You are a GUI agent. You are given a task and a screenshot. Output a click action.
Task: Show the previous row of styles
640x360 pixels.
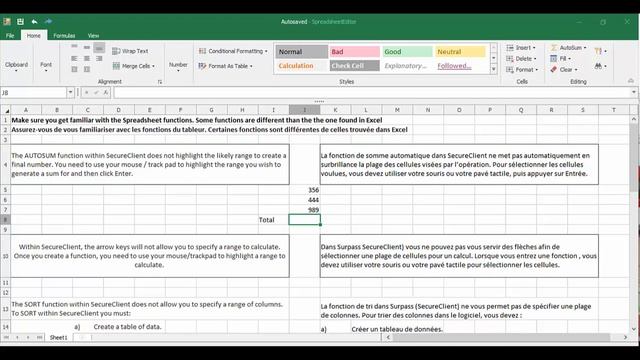click(x=493, y=48)
